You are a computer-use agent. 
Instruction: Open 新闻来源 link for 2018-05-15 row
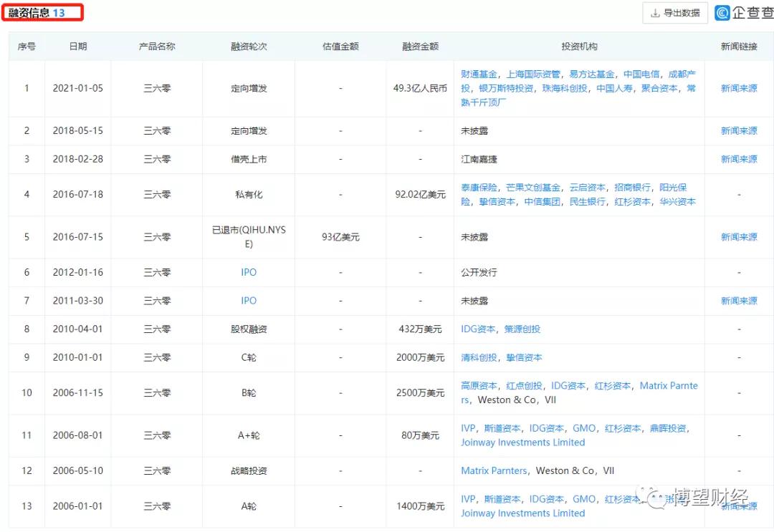[x=738, y=130]
